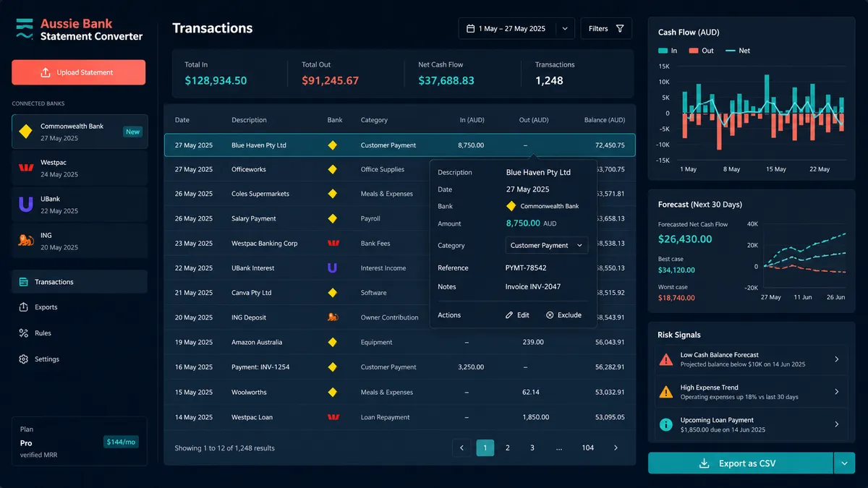Open the Customer Payment category dropdown in popup

coord(547,245)
